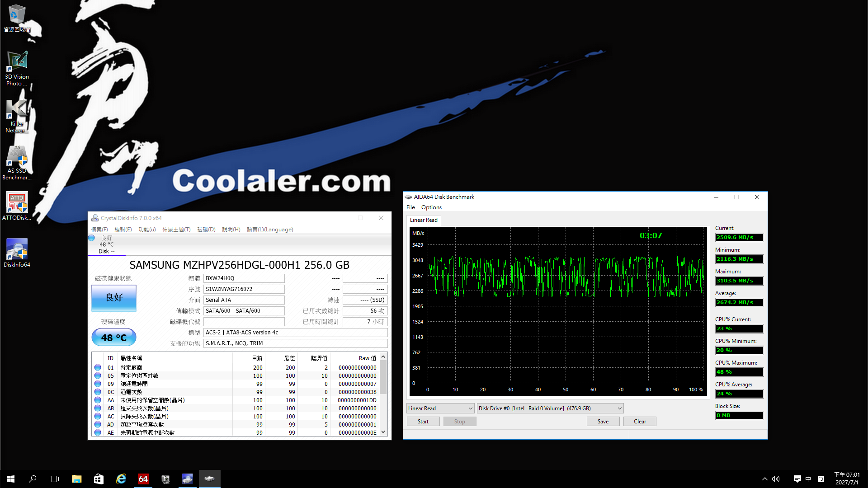Click the 良好 health status button

point(114,298)
